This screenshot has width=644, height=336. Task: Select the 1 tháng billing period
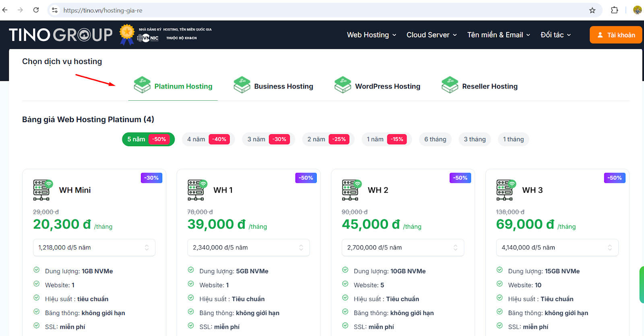tap(514, 139)
